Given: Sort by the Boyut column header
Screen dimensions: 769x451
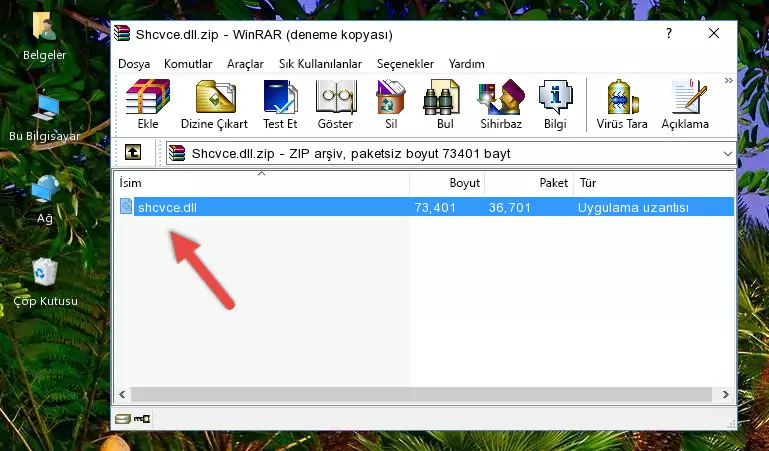Looking at the screenshot, I should 447,183.
